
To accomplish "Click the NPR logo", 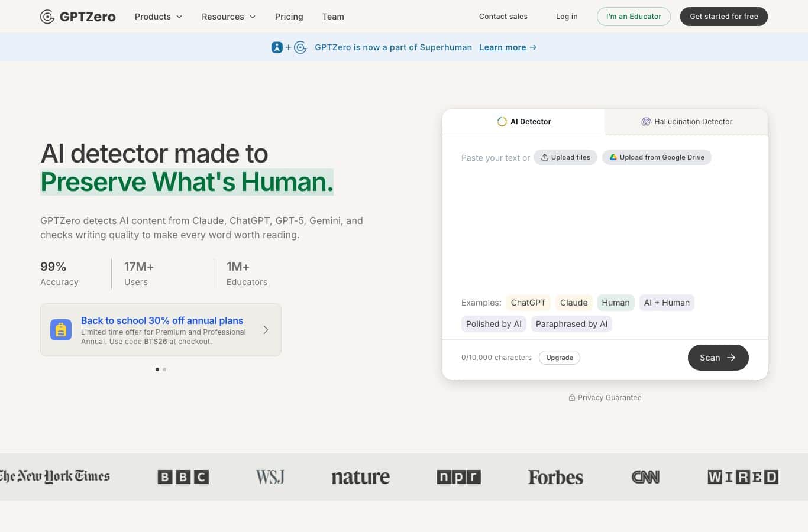I will coord(459,477).
